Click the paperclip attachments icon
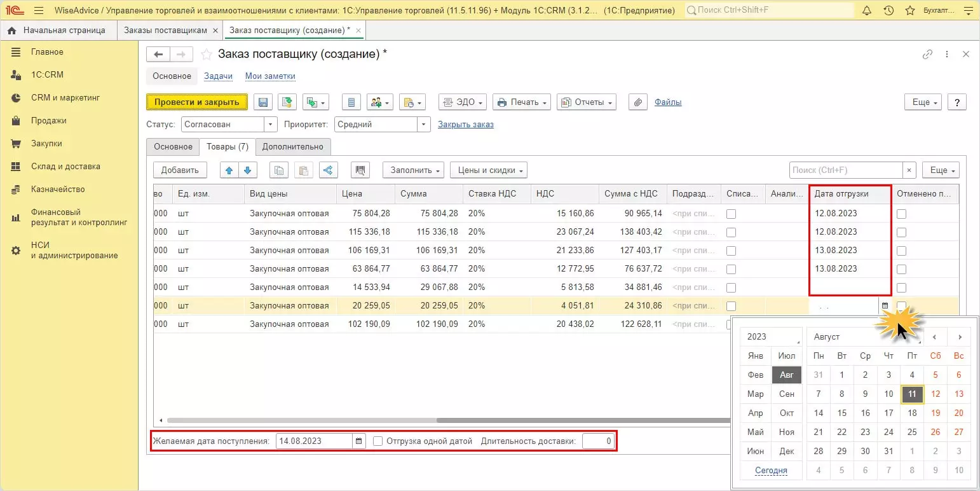Screen dimensions: 980x491 (x=638, y=102)
